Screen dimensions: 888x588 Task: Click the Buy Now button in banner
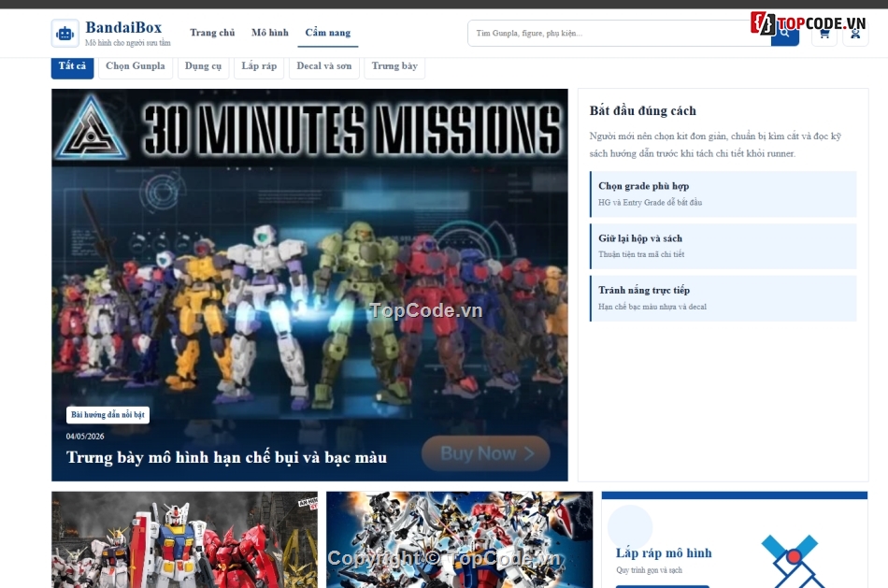pyautogui.click(x=486, y=453)
